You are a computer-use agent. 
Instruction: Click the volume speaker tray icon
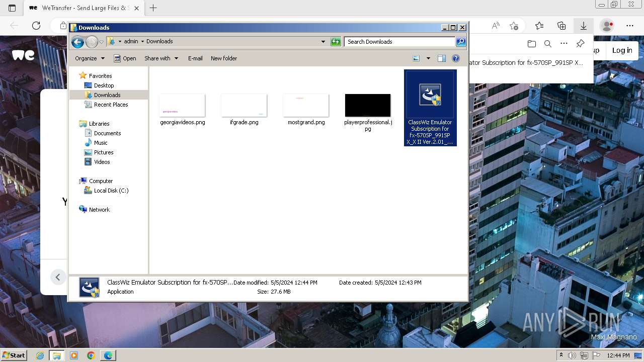572,355
